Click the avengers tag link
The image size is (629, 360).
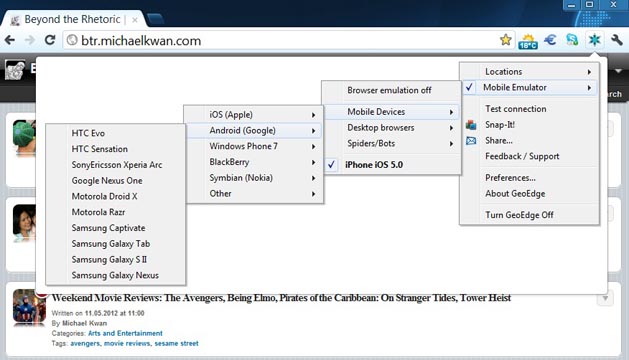85,344
